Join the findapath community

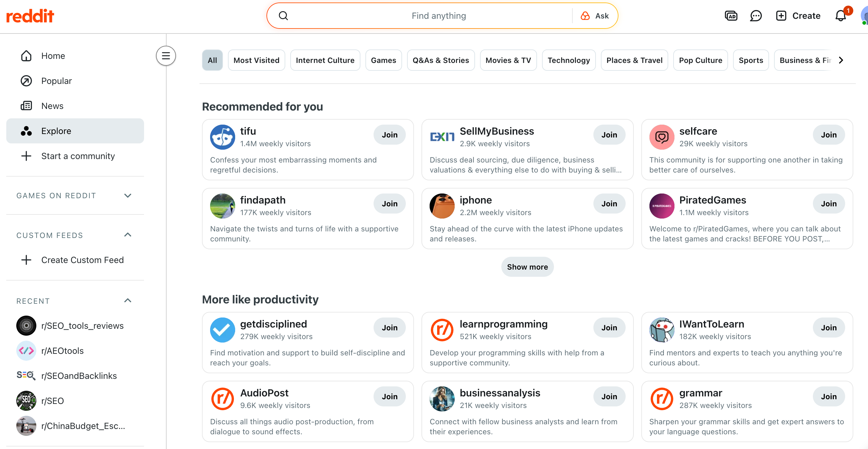390,204
